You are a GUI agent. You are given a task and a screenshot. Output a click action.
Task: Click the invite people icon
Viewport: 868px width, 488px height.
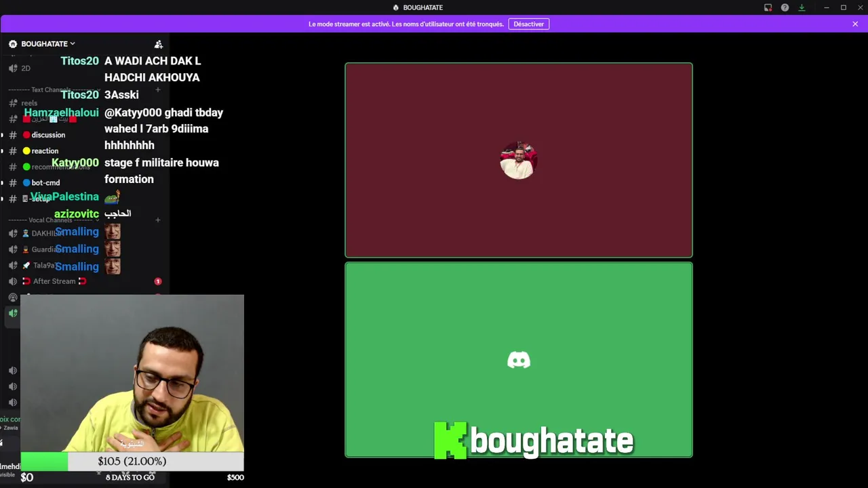coord(159,44)
